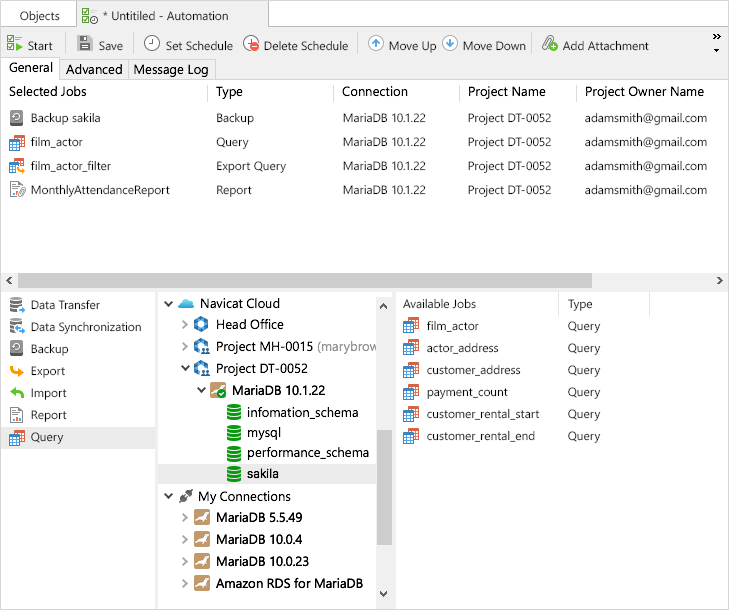Viewport: 729px width, 610px height.
Task: Click the Set Schedule clock icon
Action: click(x=152, y=43)
